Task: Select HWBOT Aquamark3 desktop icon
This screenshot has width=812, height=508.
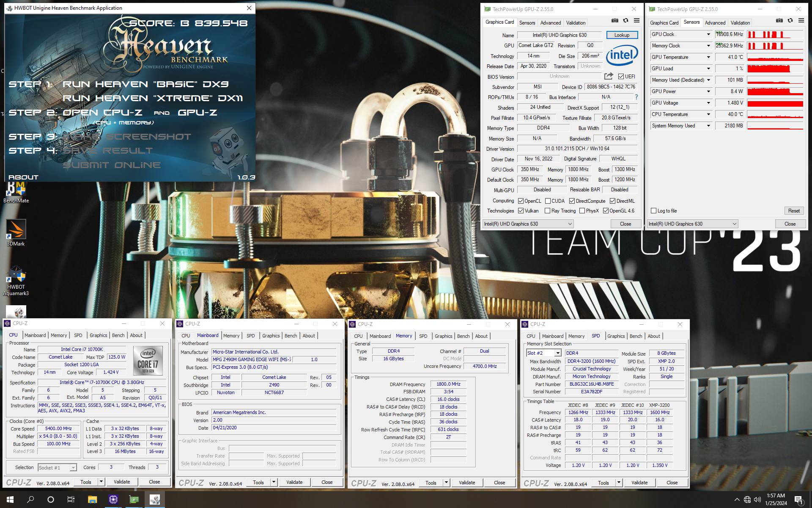Action: [x=16, y=281]
